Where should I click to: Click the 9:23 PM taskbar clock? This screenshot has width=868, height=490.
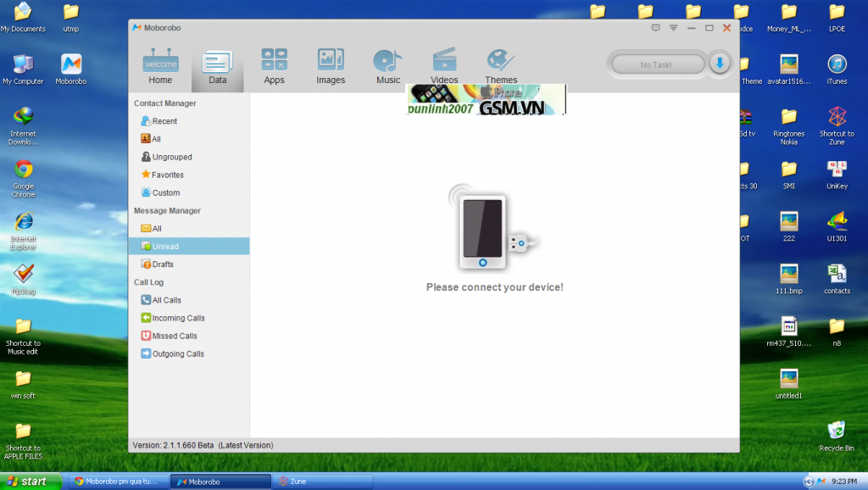tap(844, 482)
